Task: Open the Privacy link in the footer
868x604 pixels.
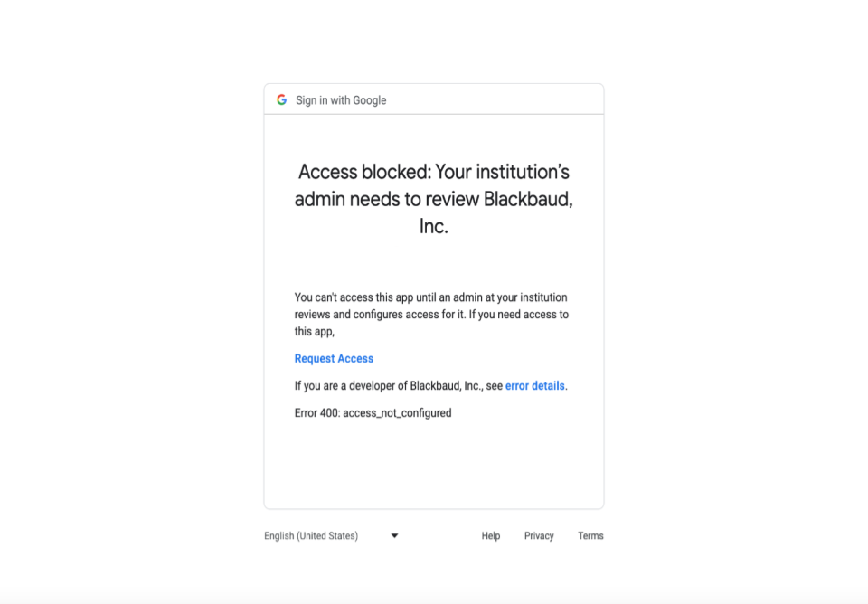Action: 539,536
